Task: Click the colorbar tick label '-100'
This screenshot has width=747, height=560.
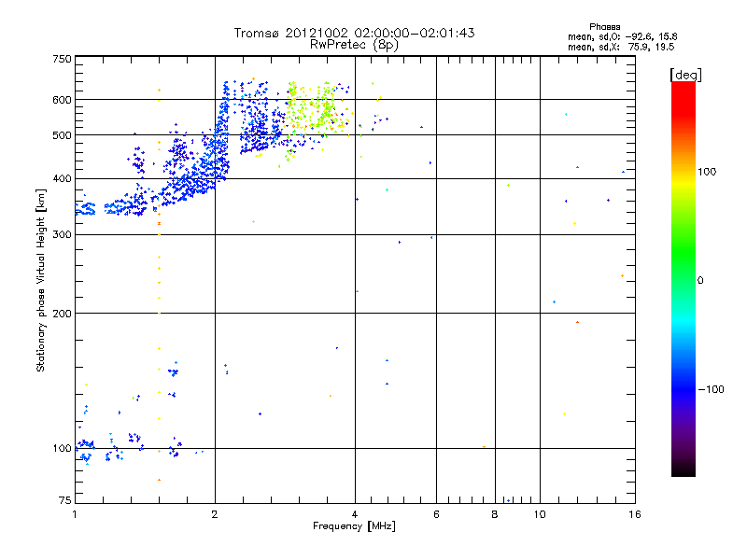Action: pyautogui.click(x=711, y=389)
